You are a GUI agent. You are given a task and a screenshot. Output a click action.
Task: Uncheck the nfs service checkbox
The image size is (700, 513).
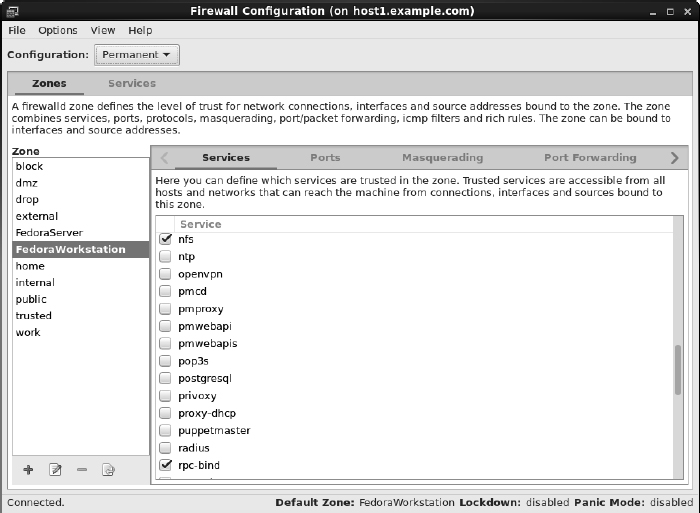[165, 239]
